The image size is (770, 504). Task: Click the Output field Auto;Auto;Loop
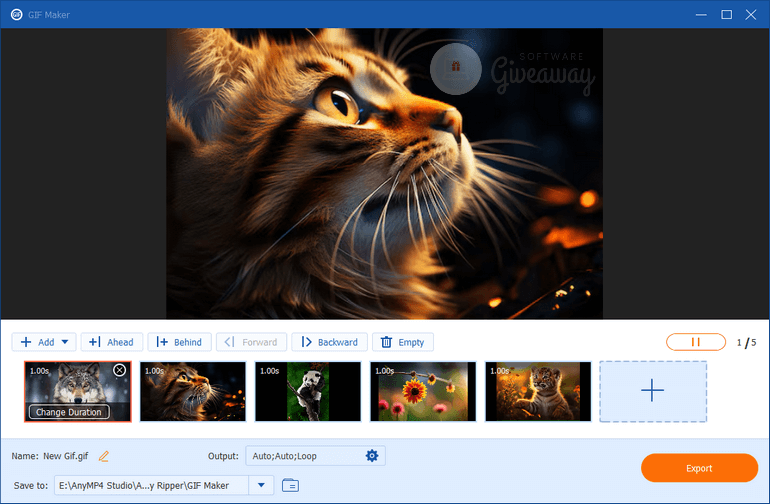pyautogui.click(x=315, y=456)
